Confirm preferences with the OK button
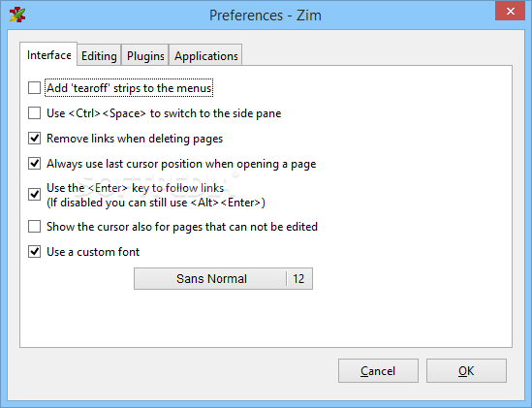The image size is (532, 408). [466, 370]
